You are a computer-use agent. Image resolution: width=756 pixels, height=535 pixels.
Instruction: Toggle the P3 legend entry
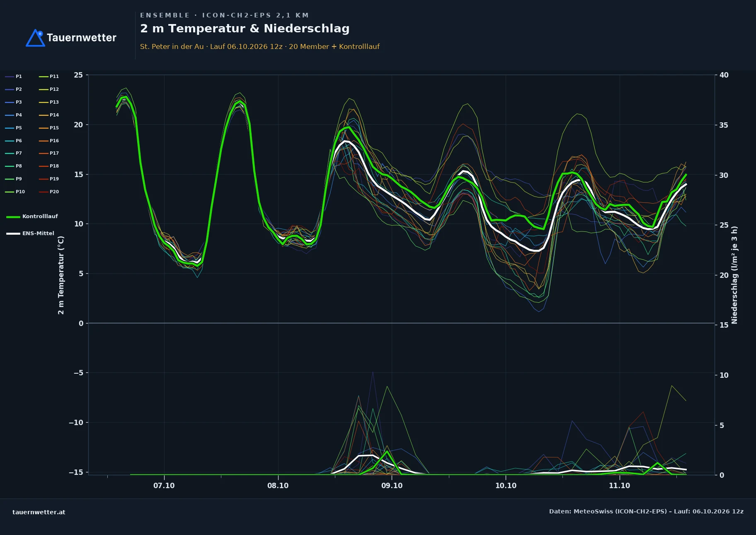click(14, 102)
